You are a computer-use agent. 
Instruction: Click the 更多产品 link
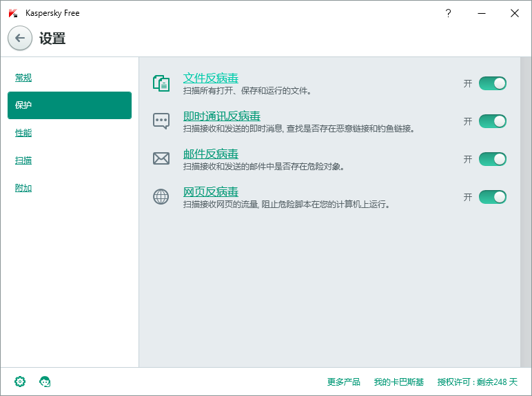tap(344, 382)
